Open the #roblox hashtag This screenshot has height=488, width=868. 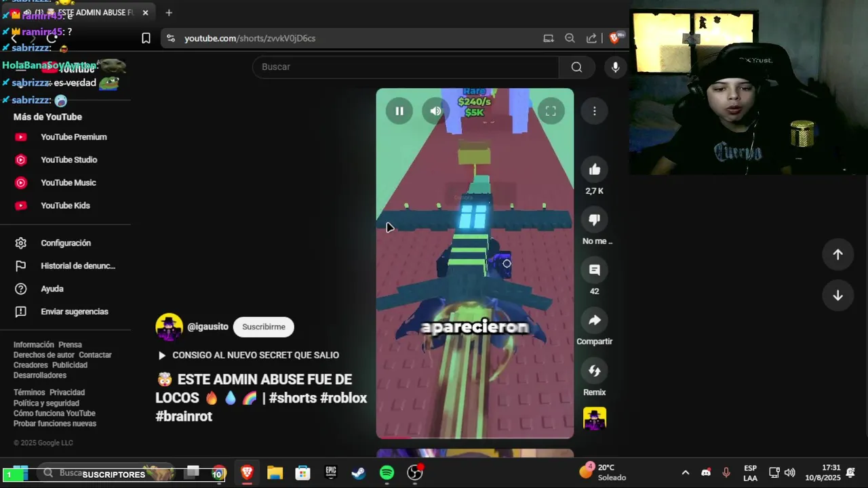click(x=343, y=398)
